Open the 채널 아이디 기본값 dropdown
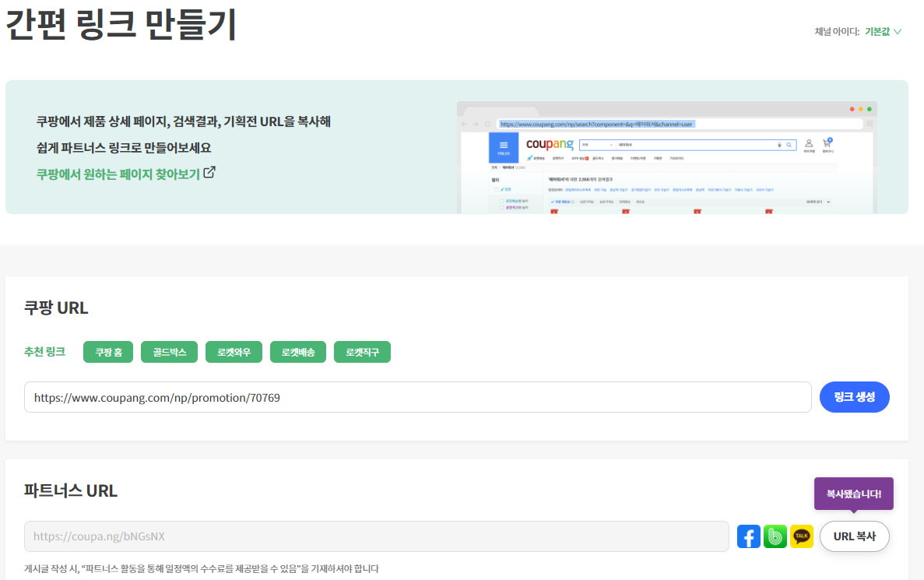The height and width of the screenshot is (580, 924). 883,32
